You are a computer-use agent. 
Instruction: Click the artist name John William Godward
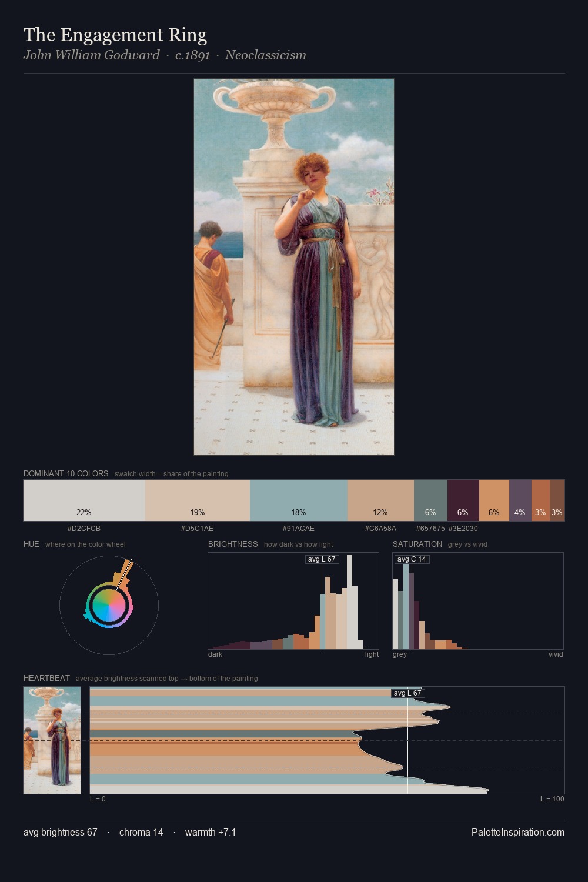92,55
